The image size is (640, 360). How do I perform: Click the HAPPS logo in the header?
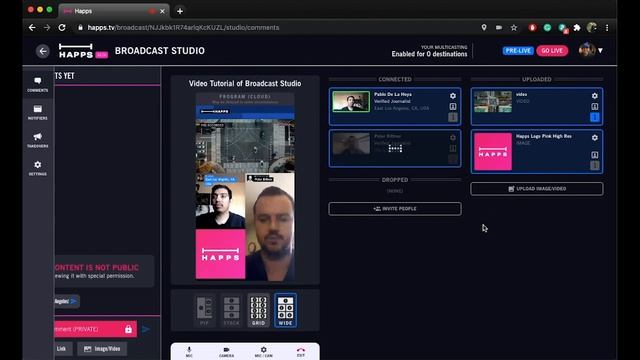coord(76,51)
